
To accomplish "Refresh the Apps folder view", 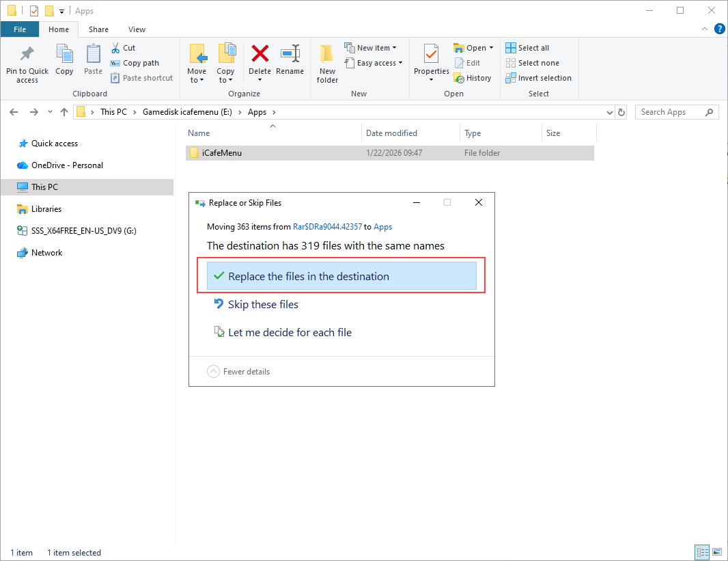I will pos(621,112).
